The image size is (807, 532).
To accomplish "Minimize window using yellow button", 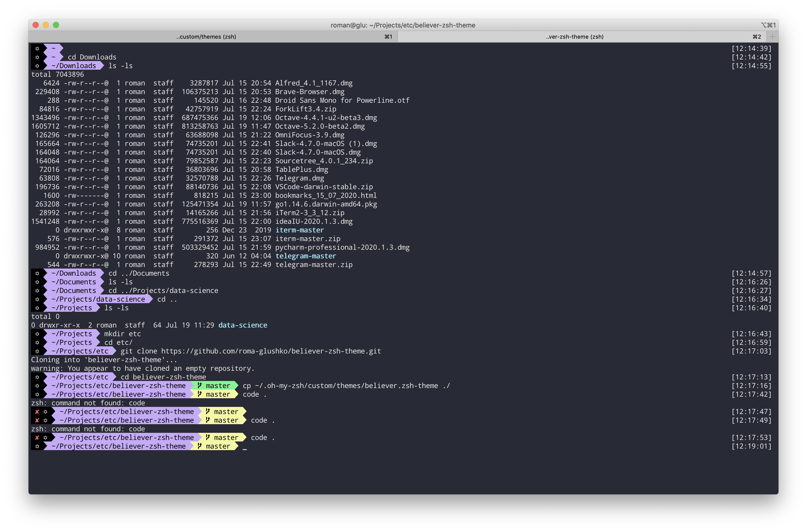I will (46, 25).
